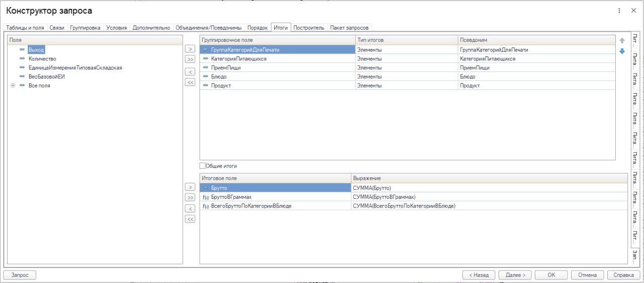This screenshot has height=283, width=644.
Task: Click the Запрос button
Action: point(20,275)
